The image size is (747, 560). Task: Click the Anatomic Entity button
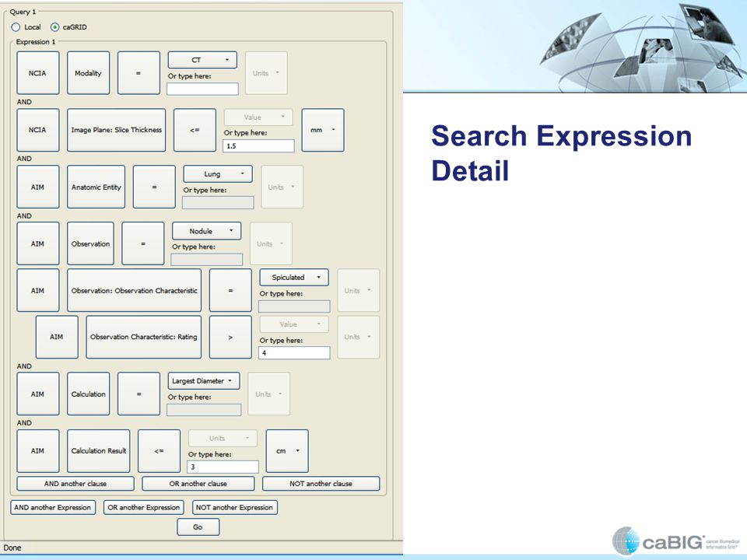(96, 187)
